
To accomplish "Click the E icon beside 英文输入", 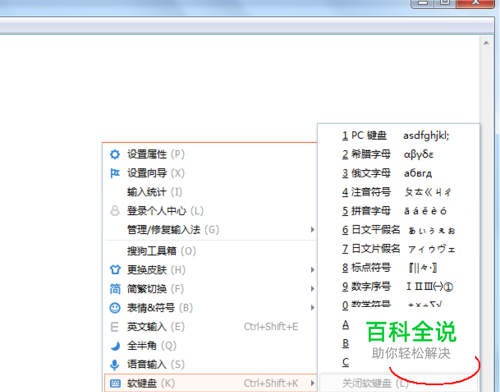I will pyautogui.click(x=114, y=327).
